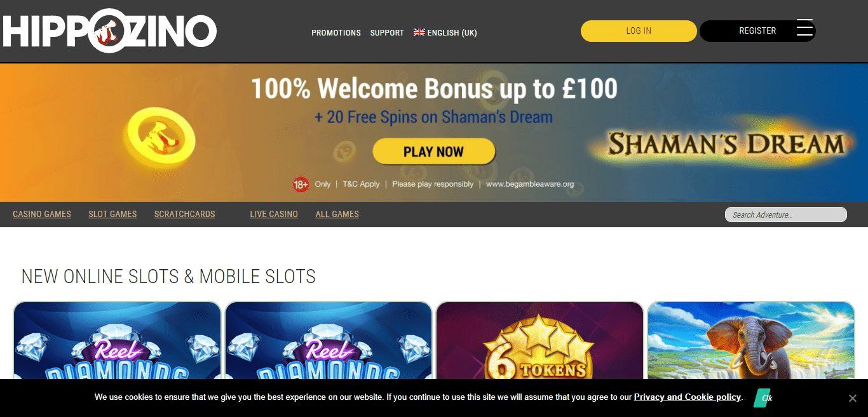The image size is (868, 417).
Task: Click the Shaman's Dream logo
Action: coord(726,144)
